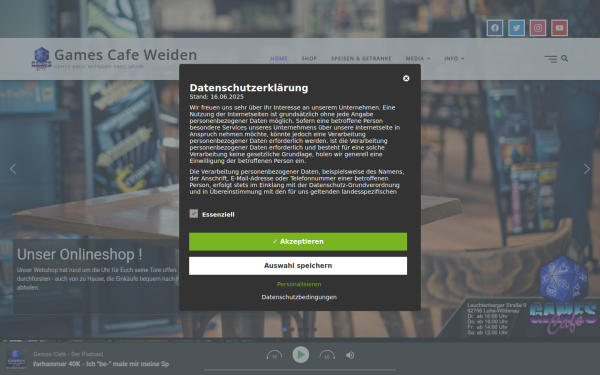The image size is (600, 375).
Task: Open the YouTube social icon
Action: (559, 28)
